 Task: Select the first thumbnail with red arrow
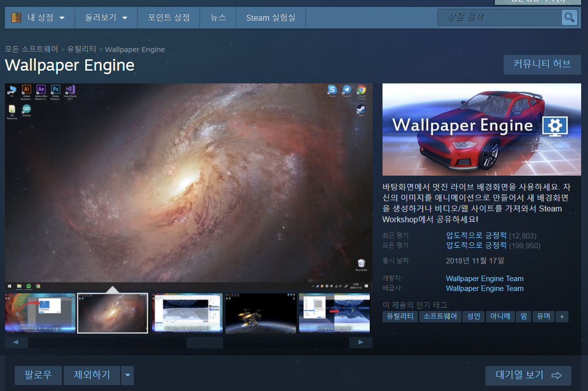click(x=40, y=313)
